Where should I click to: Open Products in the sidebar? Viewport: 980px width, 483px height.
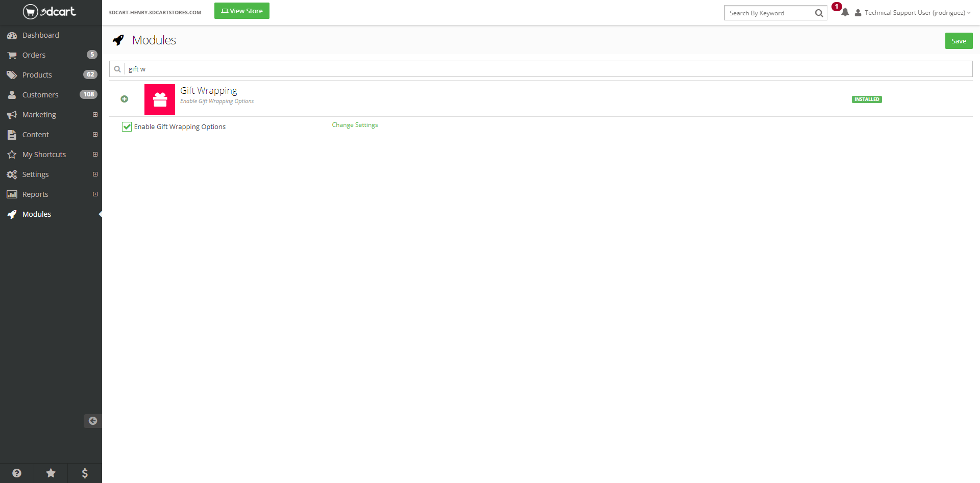[37, 75]
